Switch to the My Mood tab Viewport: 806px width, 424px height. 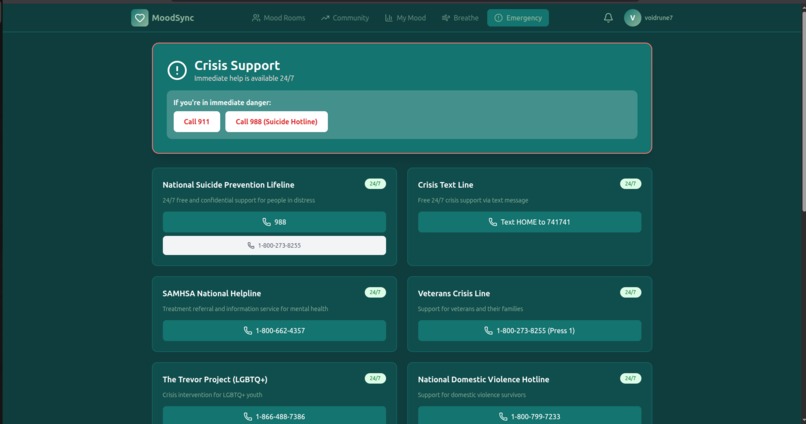(405, 18)
